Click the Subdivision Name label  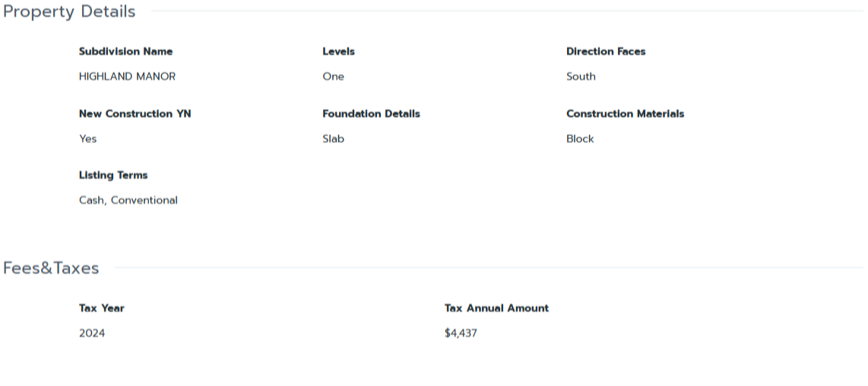(x=125, y=52)
